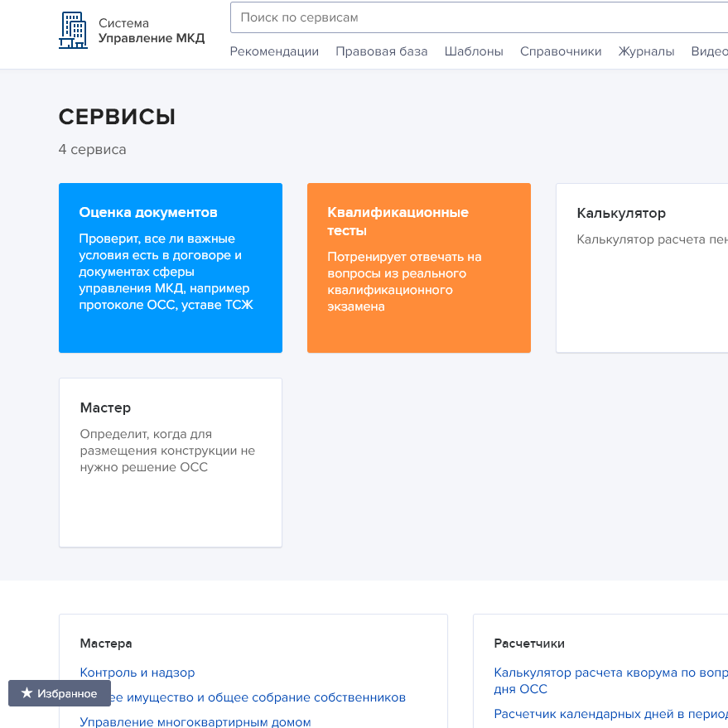Click the star icon in Избранное
Screen dimensions: 728x728
27,692
